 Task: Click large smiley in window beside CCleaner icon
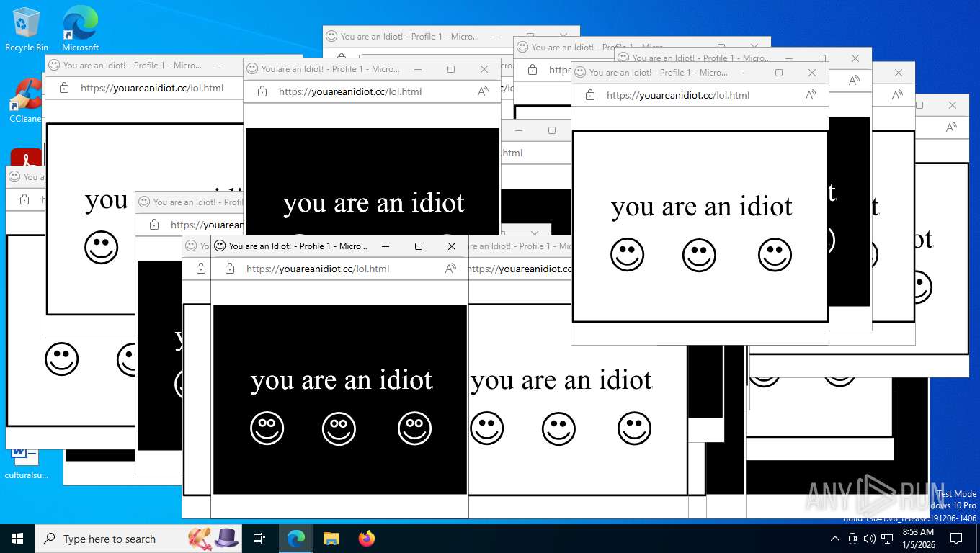[x=102, y=248]
